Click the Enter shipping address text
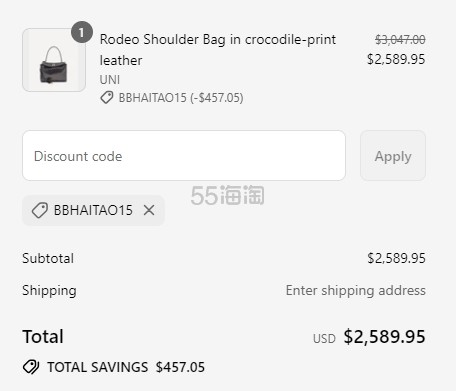 (356, 290)
